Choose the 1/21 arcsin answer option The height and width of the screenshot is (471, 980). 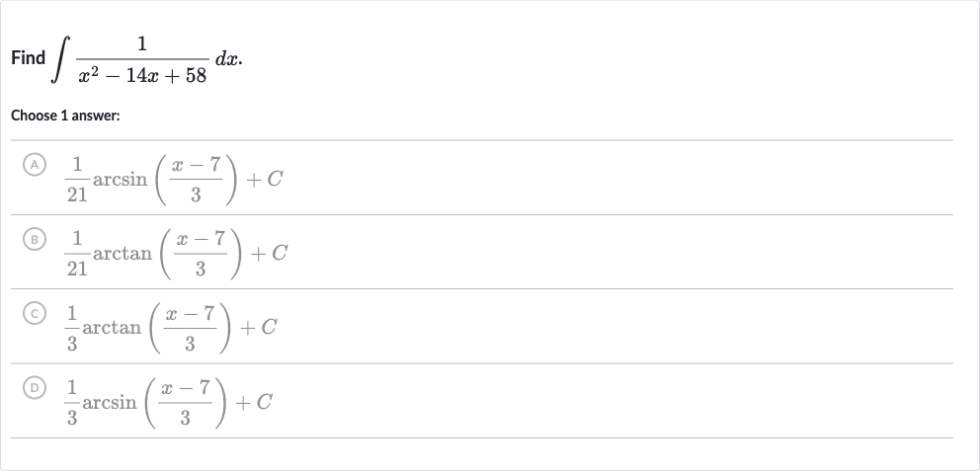coord(482,178)
